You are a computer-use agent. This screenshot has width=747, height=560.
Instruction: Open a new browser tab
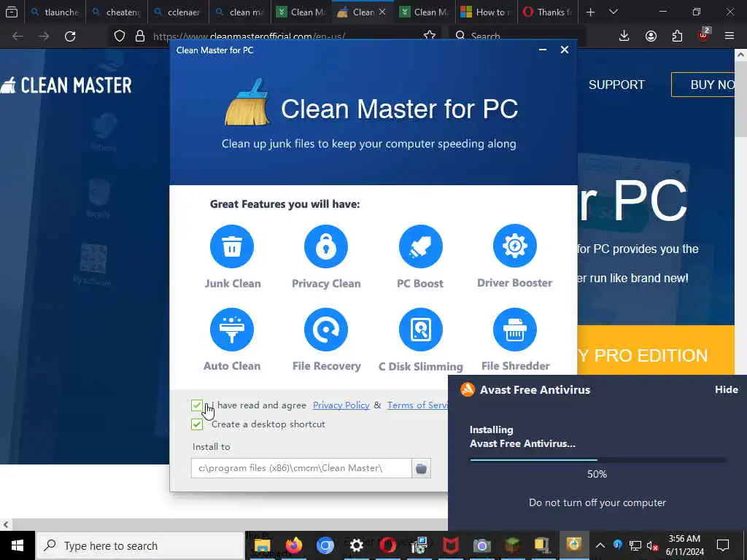point(590,12)
